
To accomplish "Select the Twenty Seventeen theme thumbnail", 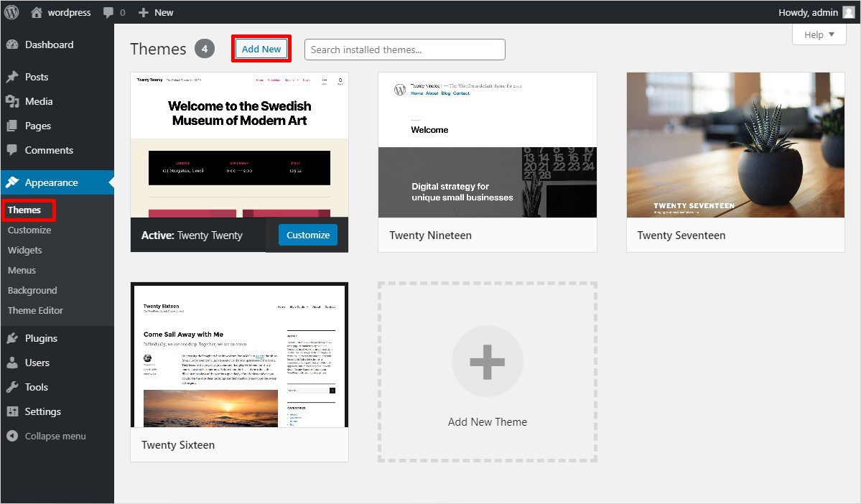I will (735, 144).
